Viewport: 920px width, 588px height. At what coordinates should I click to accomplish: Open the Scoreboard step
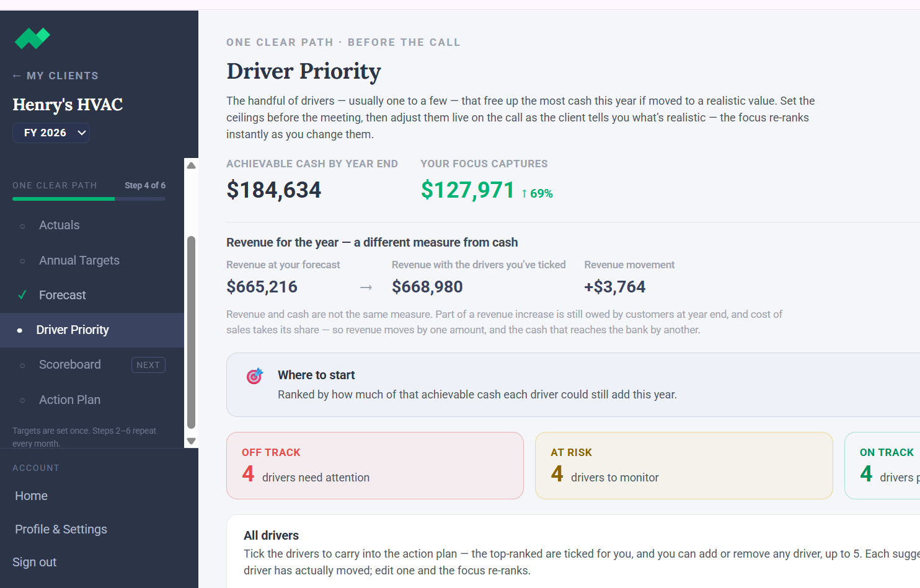tap(92, 364)
